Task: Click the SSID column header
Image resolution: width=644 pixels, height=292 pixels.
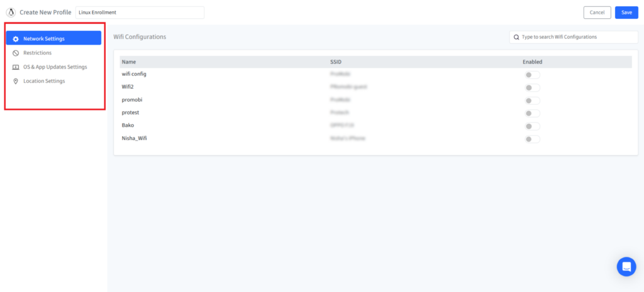Action: 336,62
